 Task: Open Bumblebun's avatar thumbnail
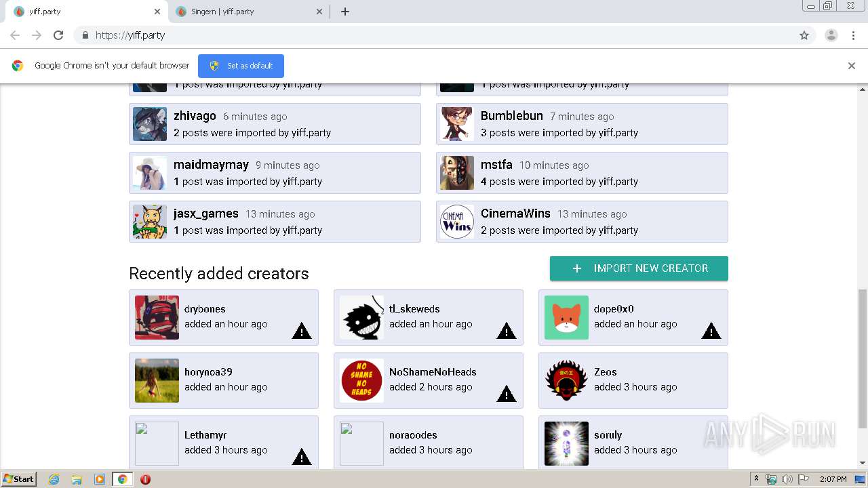tap(457, 124)
